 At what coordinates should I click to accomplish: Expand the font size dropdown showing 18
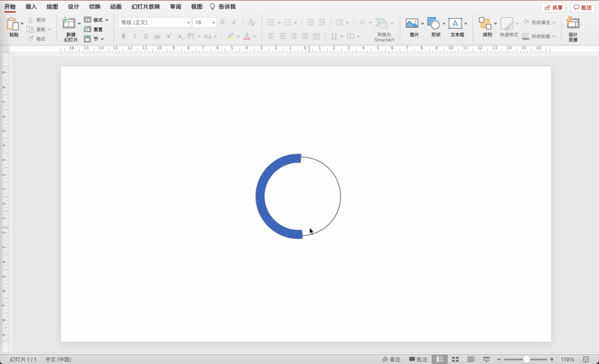point(214,23)
